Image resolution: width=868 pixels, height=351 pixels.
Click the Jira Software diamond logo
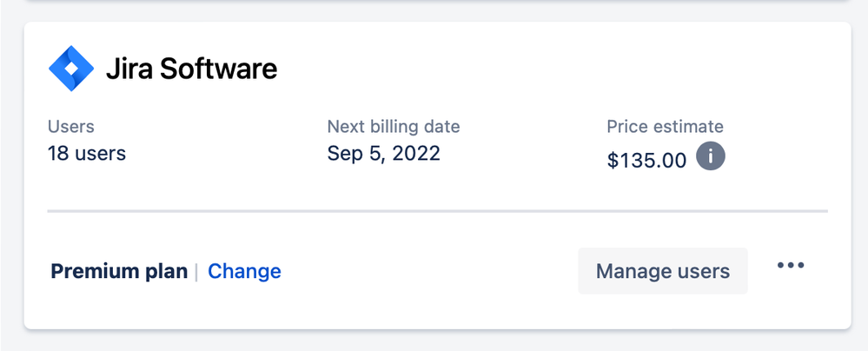(x=71, y=68)
